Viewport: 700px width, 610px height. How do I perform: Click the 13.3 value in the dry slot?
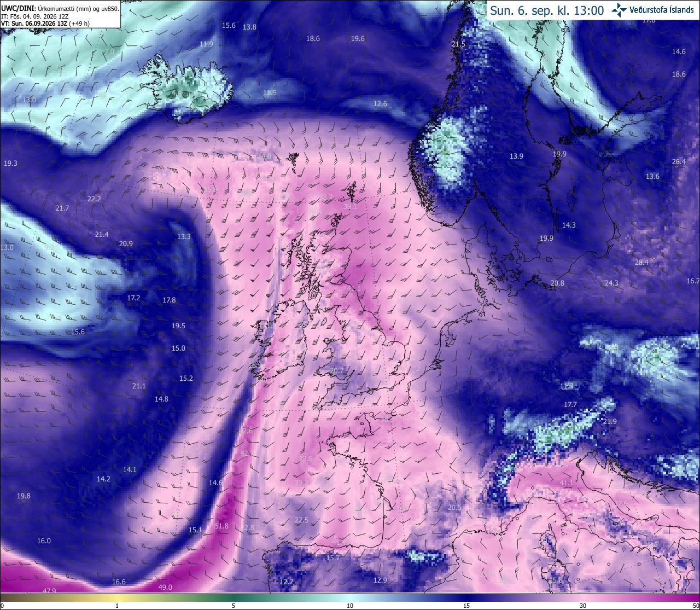click(184, 236)
